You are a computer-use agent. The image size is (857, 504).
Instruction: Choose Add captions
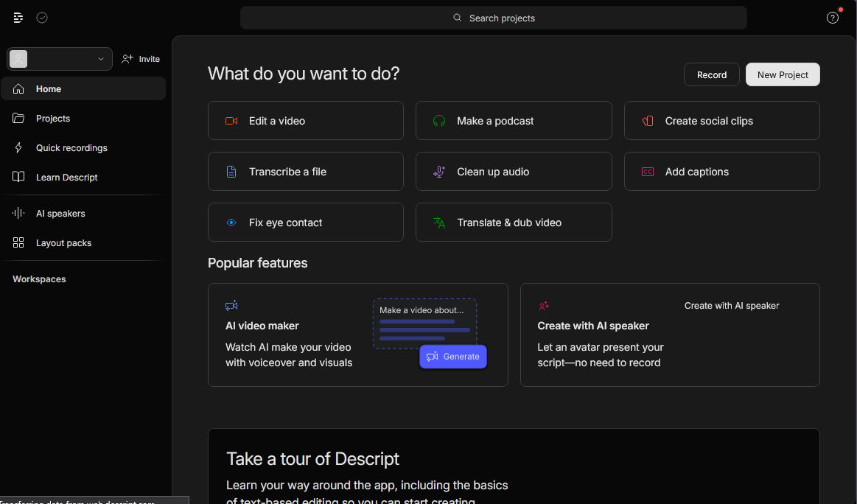pyautogui.click(x=722, y=171)
